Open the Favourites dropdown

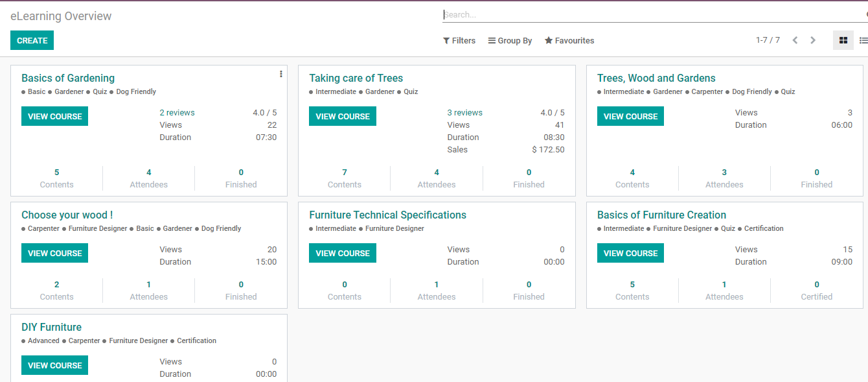pos(569,40)
